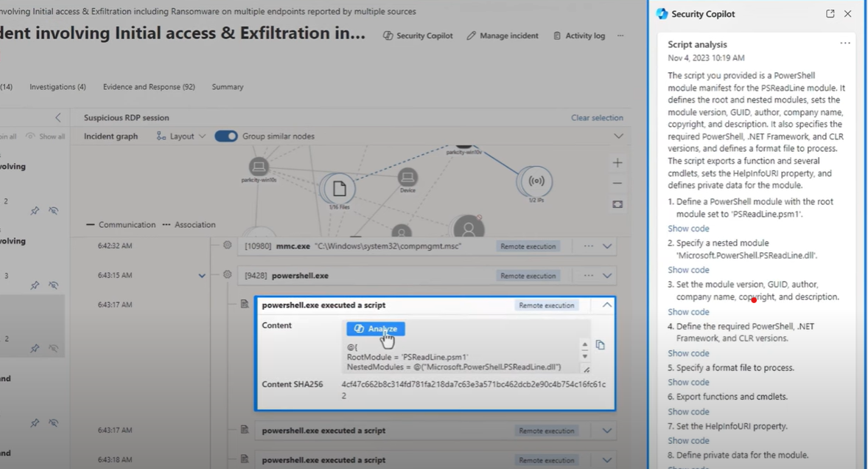Click the 1/16 Files node in graph
The image size is (868, 469).
tap(339, 190)
